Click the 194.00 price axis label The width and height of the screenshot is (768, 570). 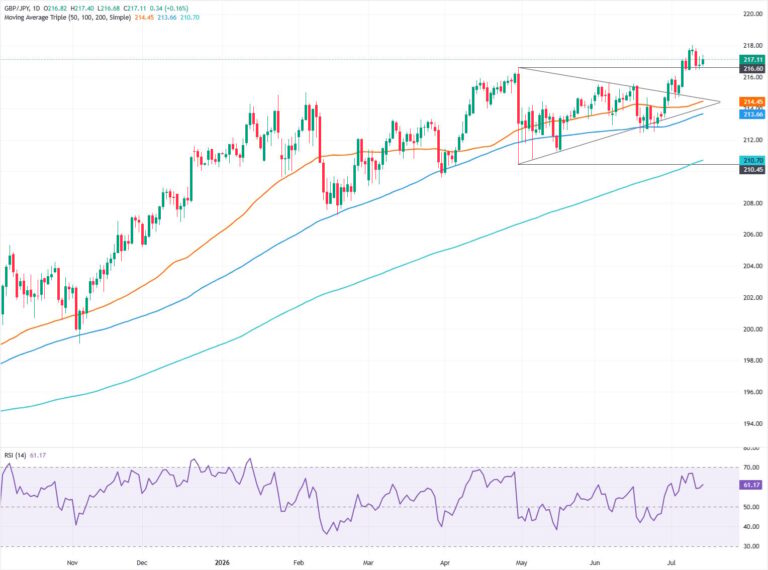click(753, 424)
